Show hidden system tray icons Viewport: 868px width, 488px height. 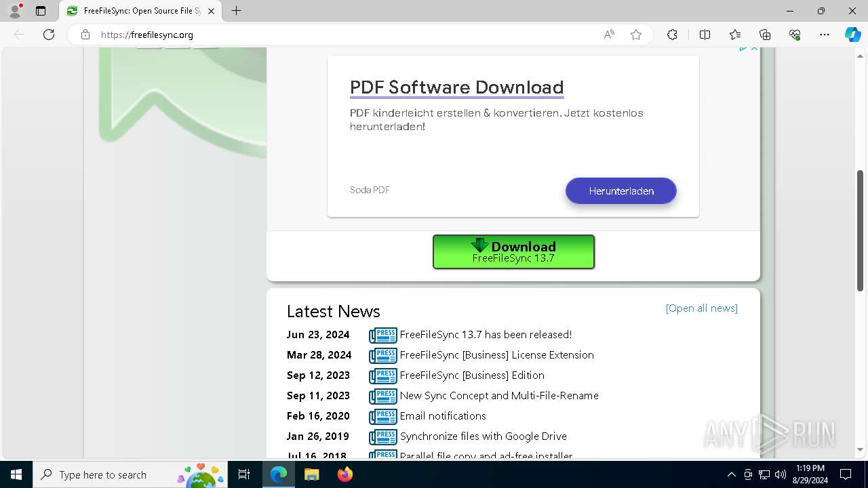point(732,474)
